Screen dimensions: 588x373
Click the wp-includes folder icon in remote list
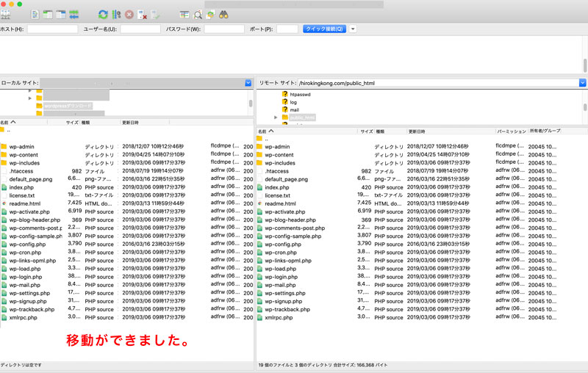click(x=259, y=163)
